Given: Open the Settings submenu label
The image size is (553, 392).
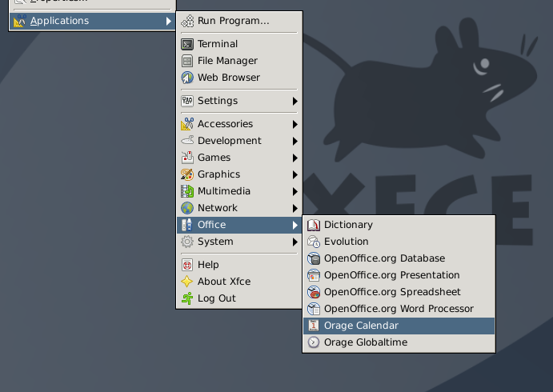Looking at the screenshot, I should 218,101.
